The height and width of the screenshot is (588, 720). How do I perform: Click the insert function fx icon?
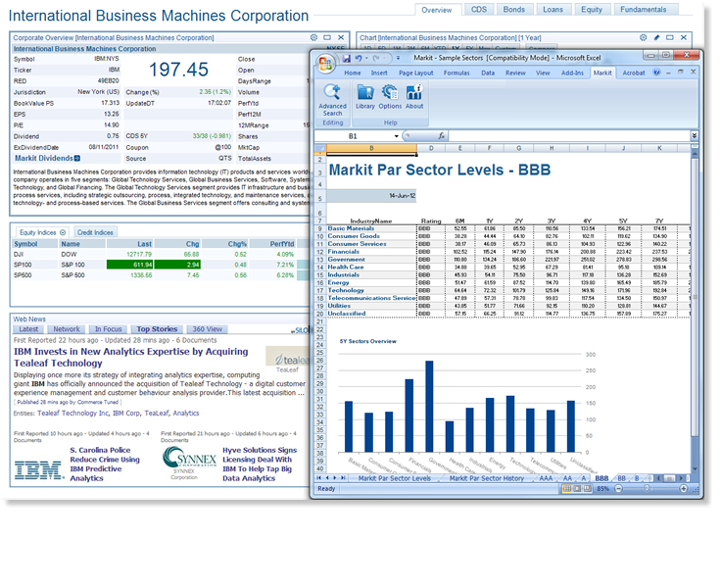[442, 136]
